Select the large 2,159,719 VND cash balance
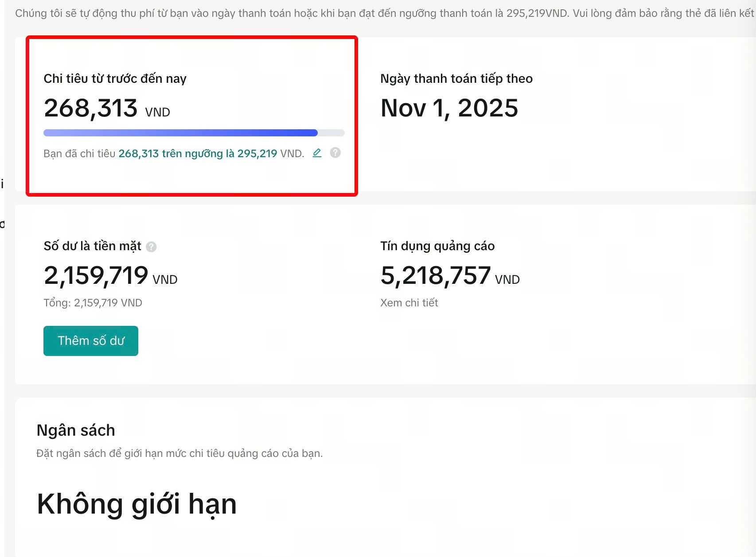 tap(110, 276)
